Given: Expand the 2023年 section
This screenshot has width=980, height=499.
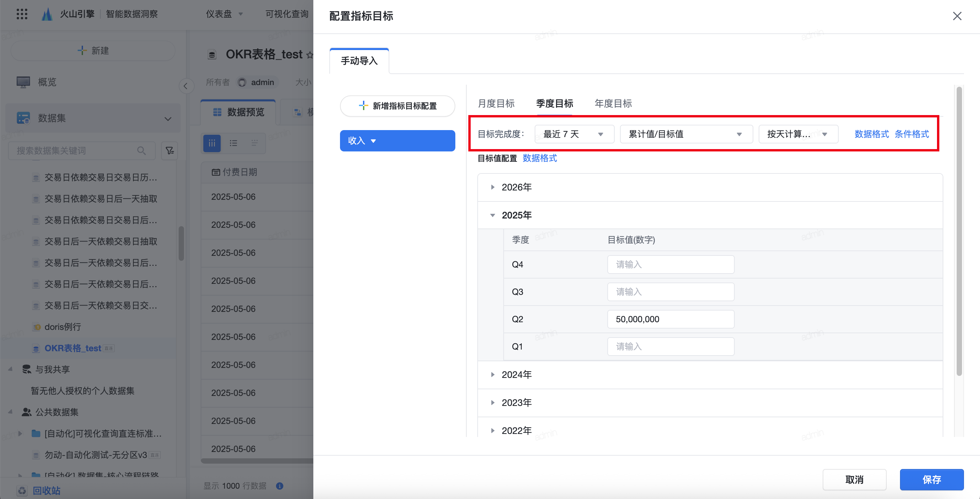Looking at the screenshot, I should click(493, 402).
